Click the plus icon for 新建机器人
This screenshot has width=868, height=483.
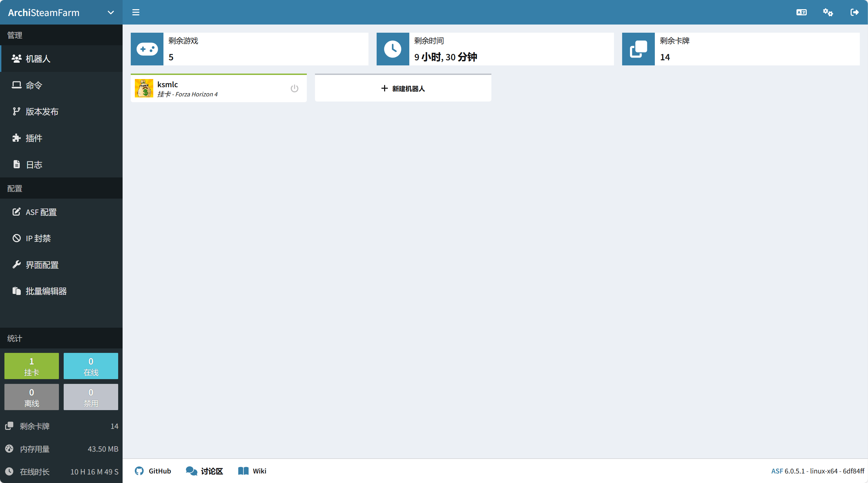tap(384, 88)
